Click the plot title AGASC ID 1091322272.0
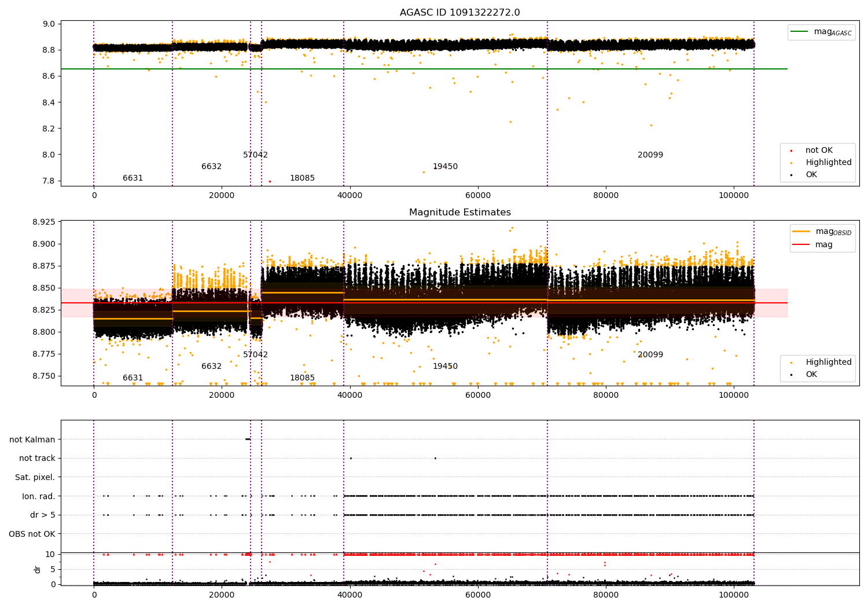868x608 pixels. click(459, 13)
